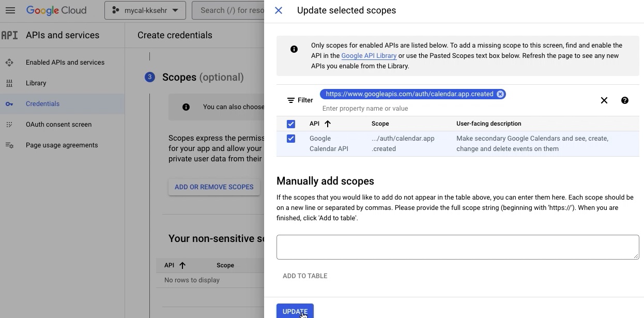Screen dimensions: 644x318
Task: Open Enabled APIs and services page
Action: tap(65, 63)
